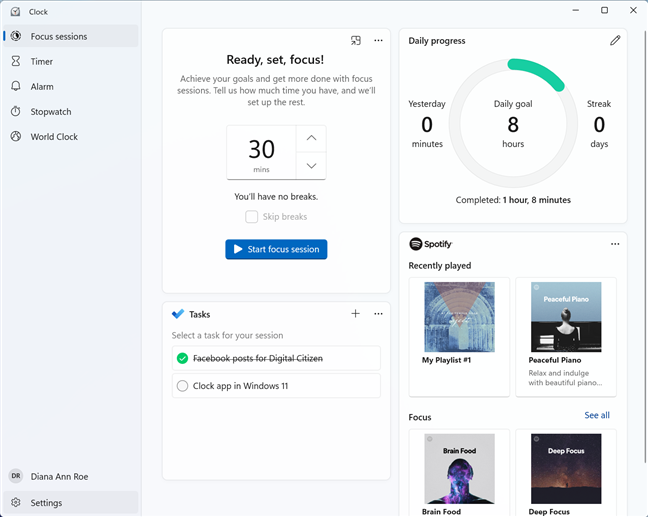Uncheck the completed Facebook posts task
648x517 pixels.
pyautogui.click(x=182, y=358)
